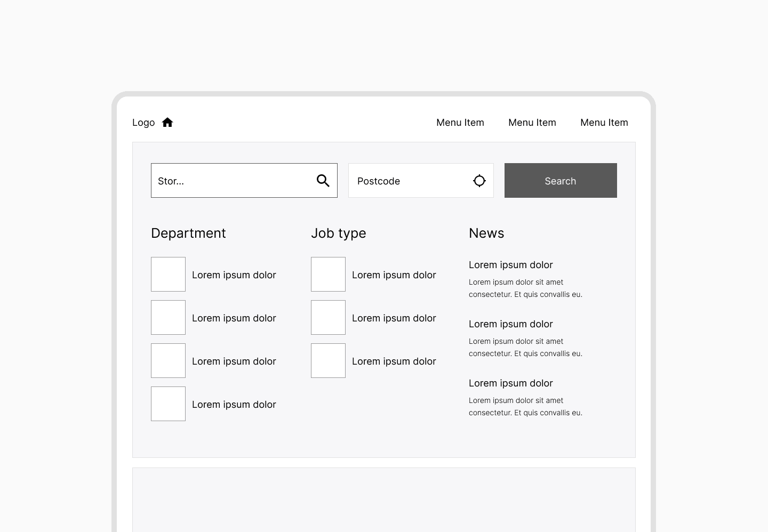768x532 pixels.
Task: Tick the third Department checkbox
Action: tap(168, 361)
